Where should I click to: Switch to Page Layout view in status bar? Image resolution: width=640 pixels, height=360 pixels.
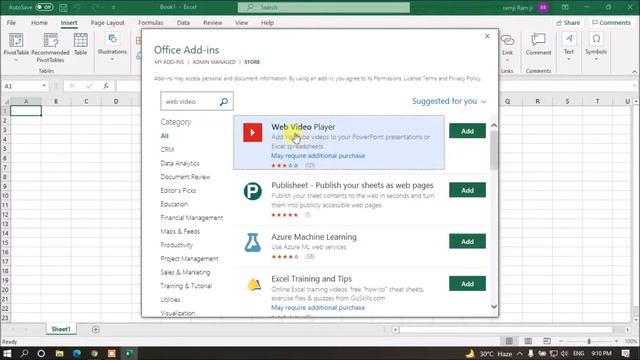pos(528,341)
